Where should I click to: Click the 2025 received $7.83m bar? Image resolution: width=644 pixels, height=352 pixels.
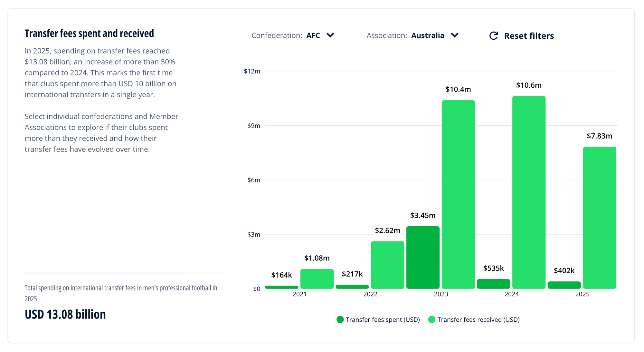599,218
